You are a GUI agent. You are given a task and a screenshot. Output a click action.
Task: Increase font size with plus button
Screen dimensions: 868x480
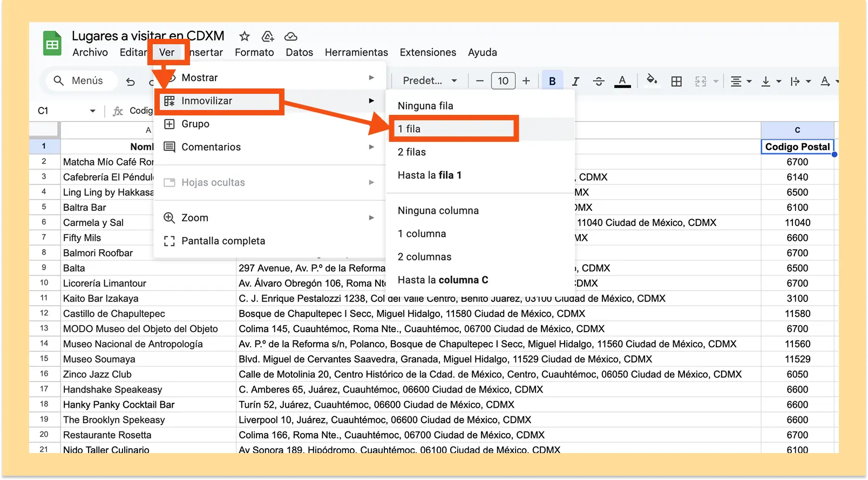point(526,81)
